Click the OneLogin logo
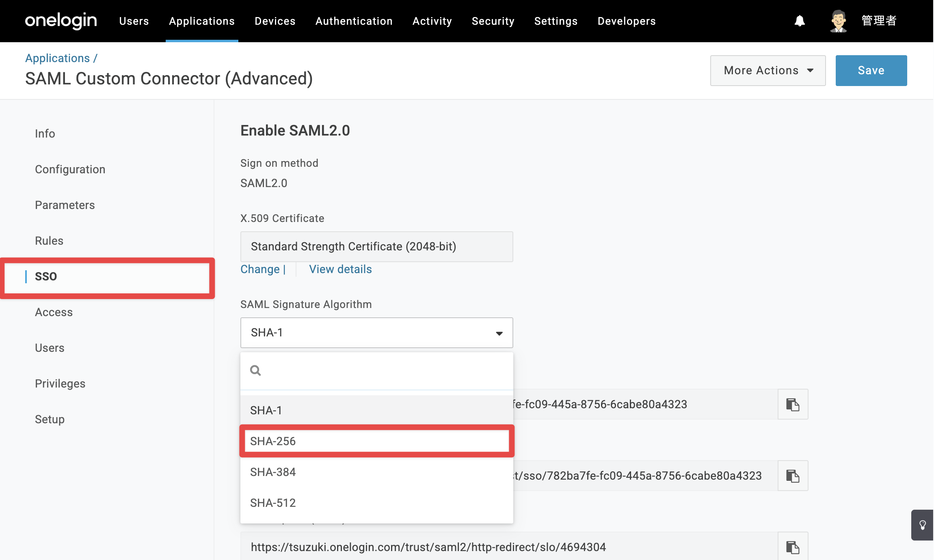Screen dimensions: 934x560 point(61,21)
